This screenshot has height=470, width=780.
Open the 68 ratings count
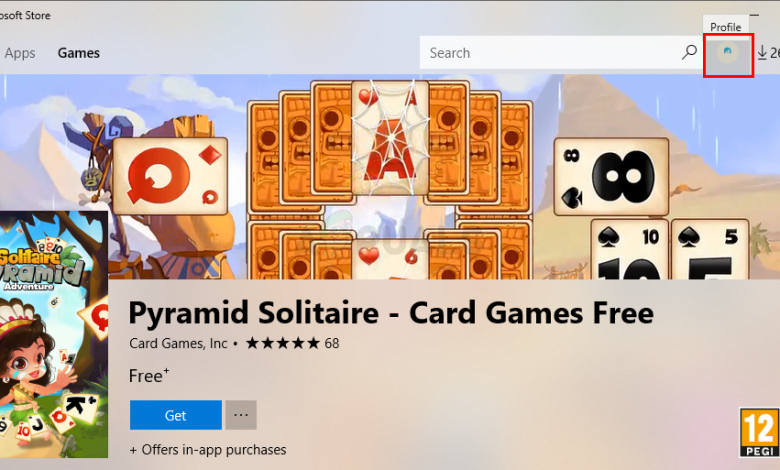332,343
